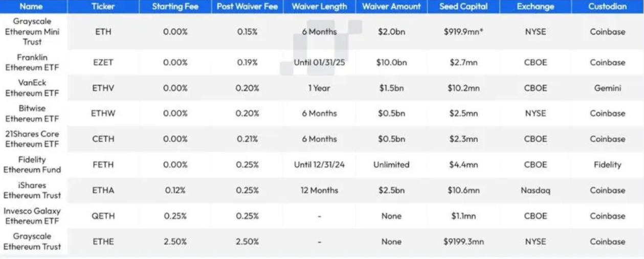Viewport: 644px width, 259px height.
Task: Click the $2.0bn waiver amount
Action: point(391,32)
